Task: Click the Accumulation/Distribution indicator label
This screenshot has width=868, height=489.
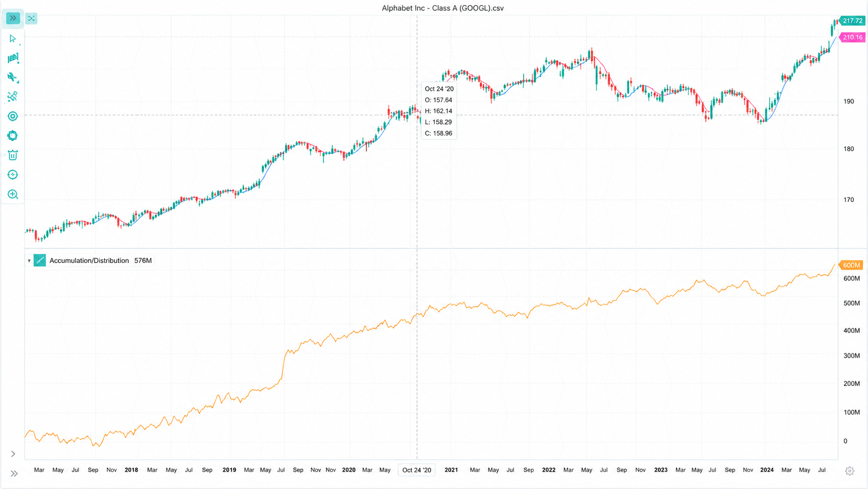Action: click(89, 260)
